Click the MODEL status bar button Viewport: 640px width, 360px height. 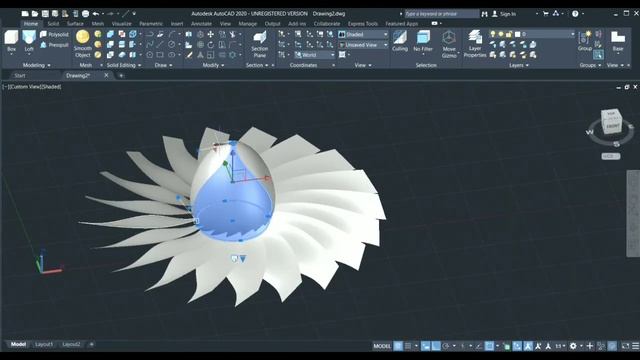click(x=382, y=346)
